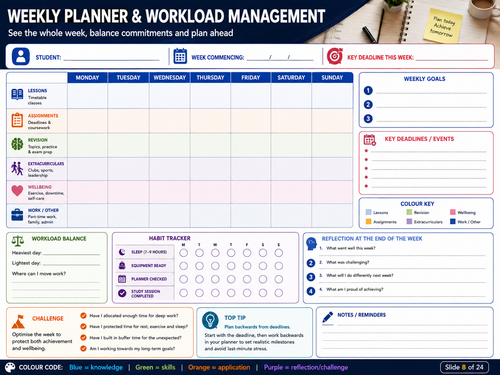Click the Lessons swatch in Colour Key

click(368, 212)
